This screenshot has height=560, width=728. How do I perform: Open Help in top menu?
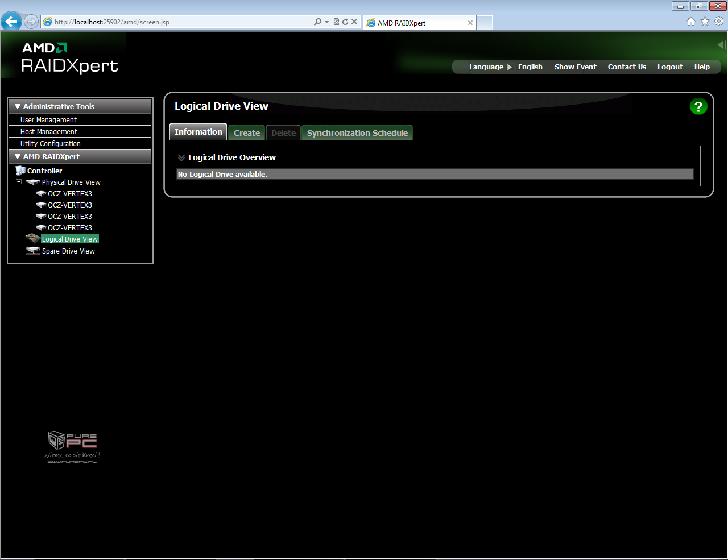pyautogui.click(x=702, y=67)
